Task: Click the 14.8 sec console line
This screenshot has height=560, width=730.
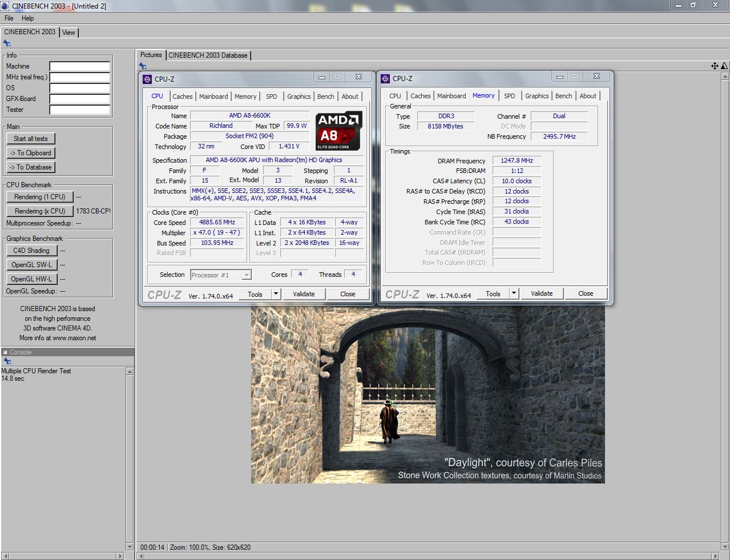Action: tap(13, 378)
